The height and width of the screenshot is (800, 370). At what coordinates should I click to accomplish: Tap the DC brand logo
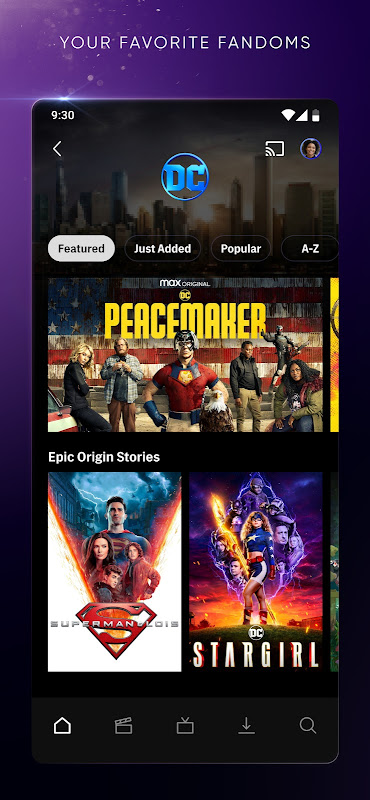(x=185, y=177)
